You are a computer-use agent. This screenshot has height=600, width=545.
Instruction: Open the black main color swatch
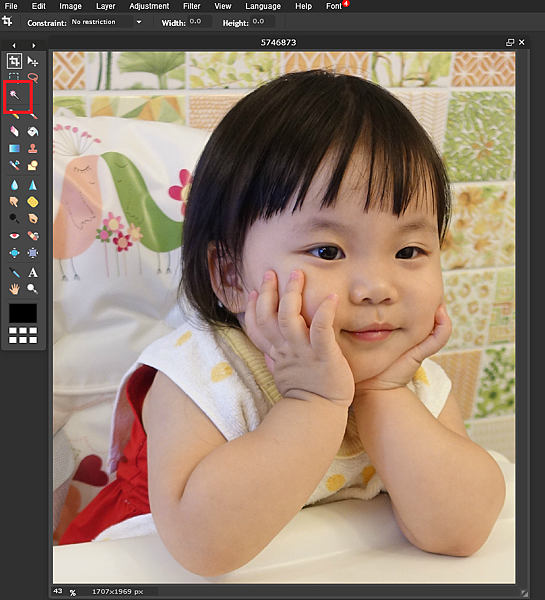point(23,313)
